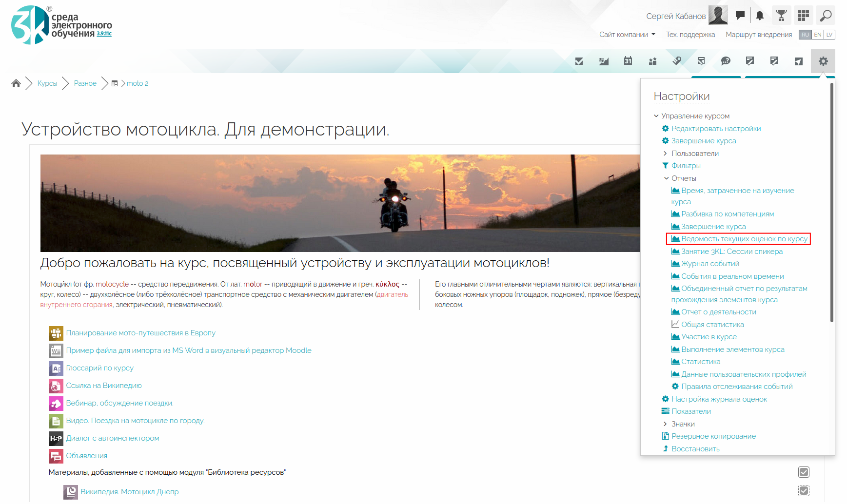Switch language to EN
The image size is (847, 504).
tap(818, 35)
